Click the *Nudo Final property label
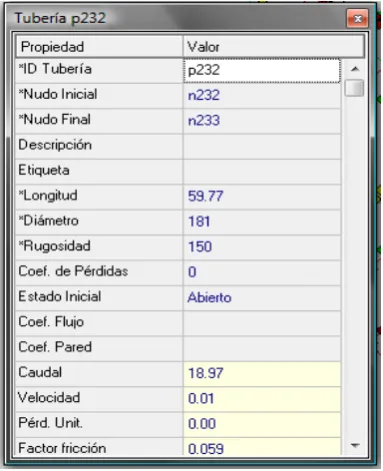The image size is (383, 471). pos(55,120)
